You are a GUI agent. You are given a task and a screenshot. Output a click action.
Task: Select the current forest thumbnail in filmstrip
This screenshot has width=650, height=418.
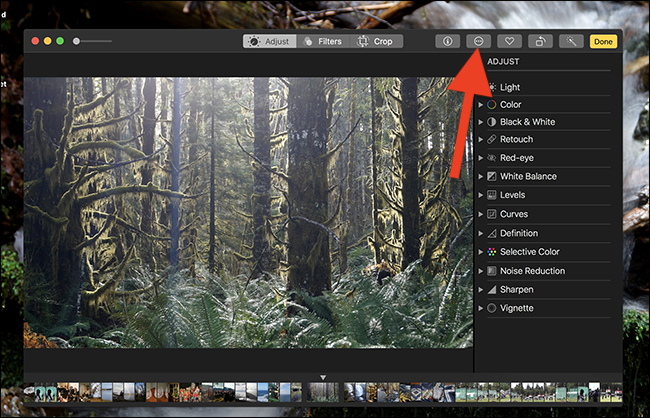tap(323, 392)
